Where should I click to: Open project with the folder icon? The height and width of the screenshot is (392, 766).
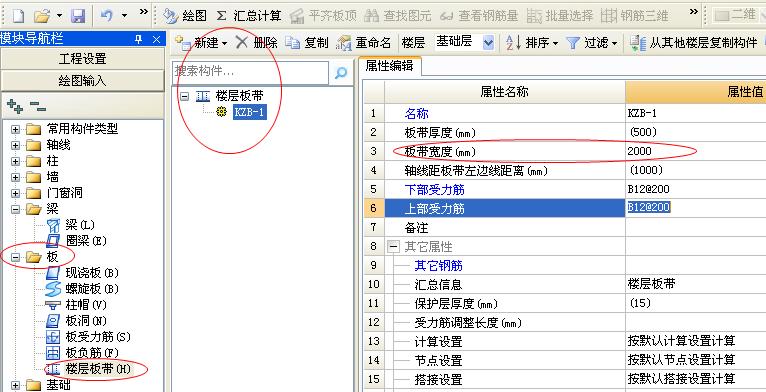click(43, 16)
